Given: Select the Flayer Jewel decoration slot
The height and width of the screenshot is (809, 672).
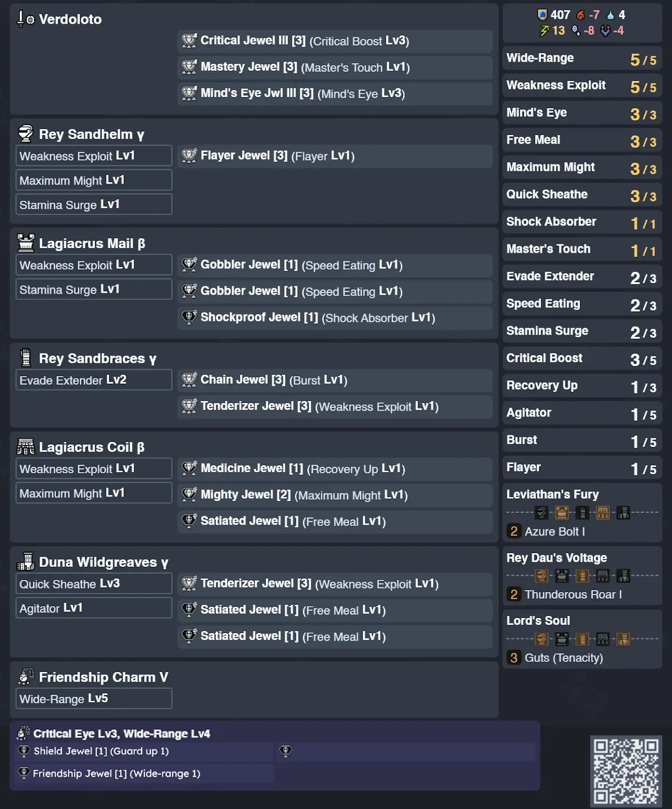Looking at the screenshot, I should tap(334, 156).
